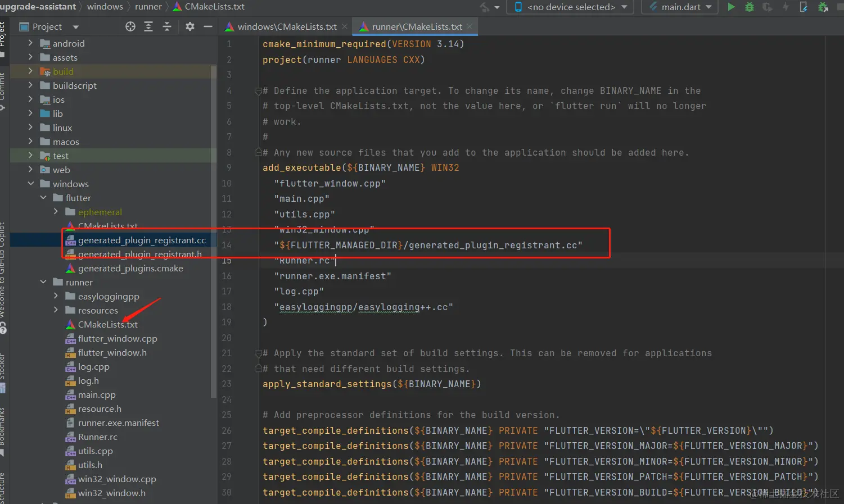Close the runner\CMakeLists.txt tab
Viewport: 844px width, 504px height.
coord(470,26)
